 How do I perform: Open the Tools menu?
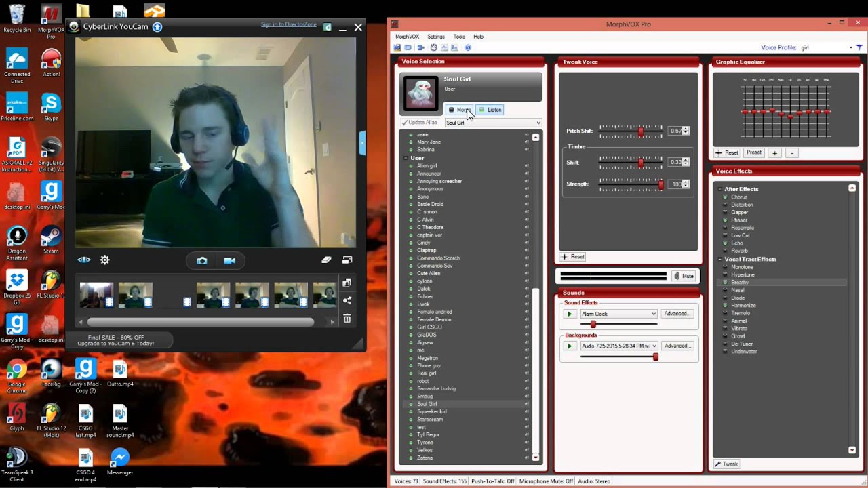(x=459, y=37)
